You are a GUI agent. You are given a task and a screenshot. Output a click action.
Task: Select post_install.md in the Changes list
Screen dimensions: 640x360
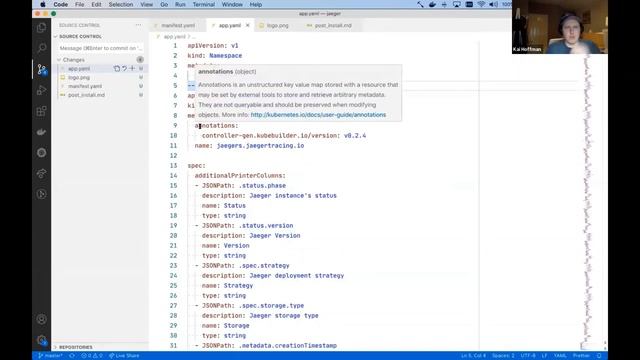click(87, 95)
